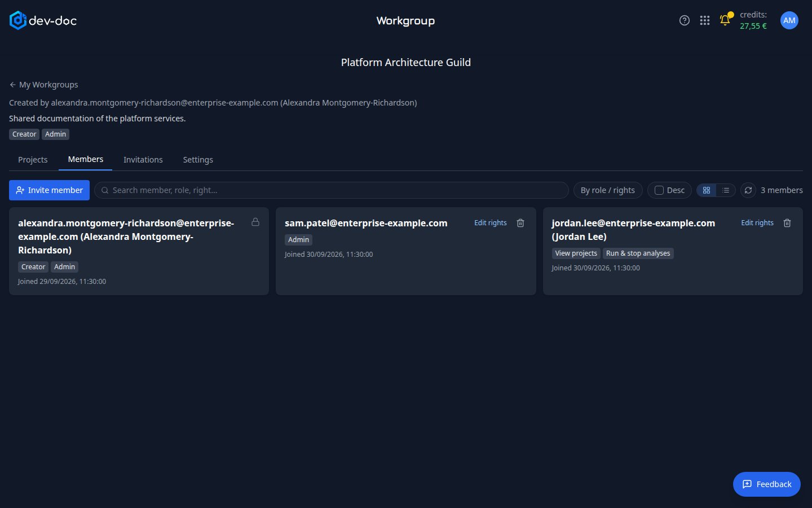Click the workgroup description text
The image size is (812, 508).
click(98, 119)
